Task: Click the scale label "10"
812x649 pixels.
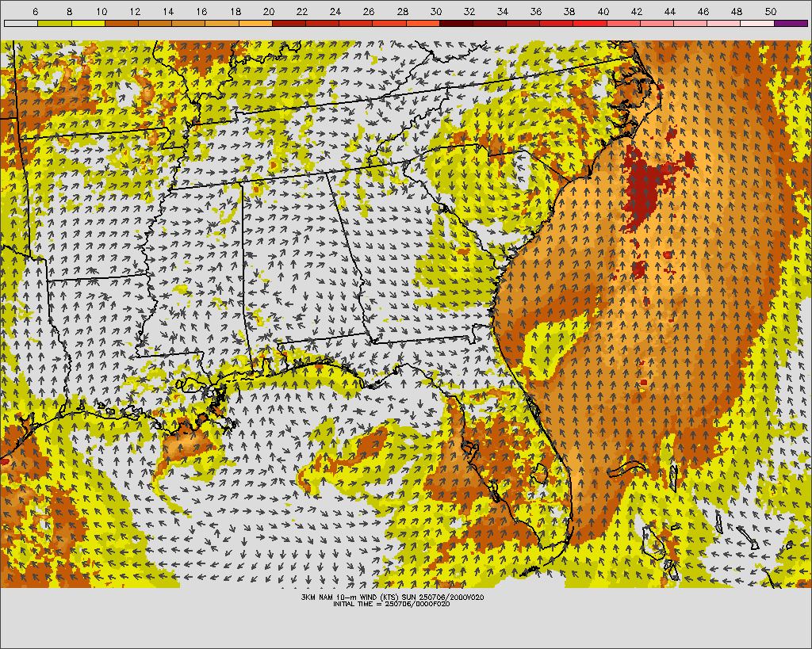Action: point(101,11)
